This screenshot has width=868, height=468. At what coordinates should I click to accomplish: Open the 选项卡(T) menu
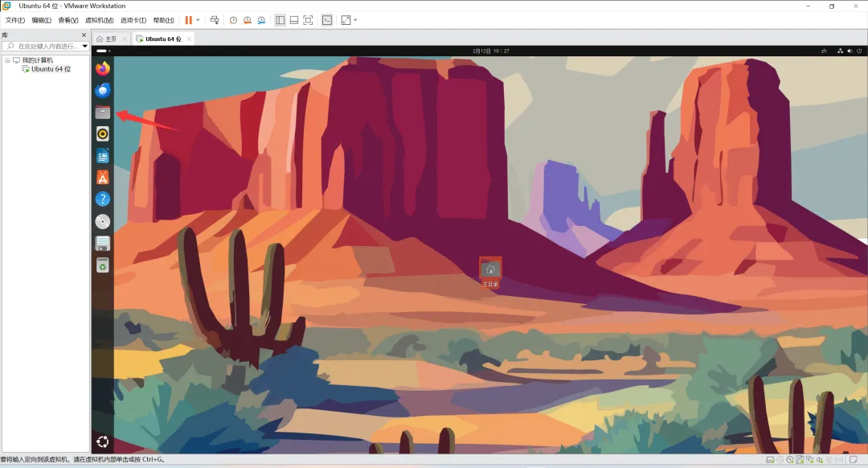133,20
